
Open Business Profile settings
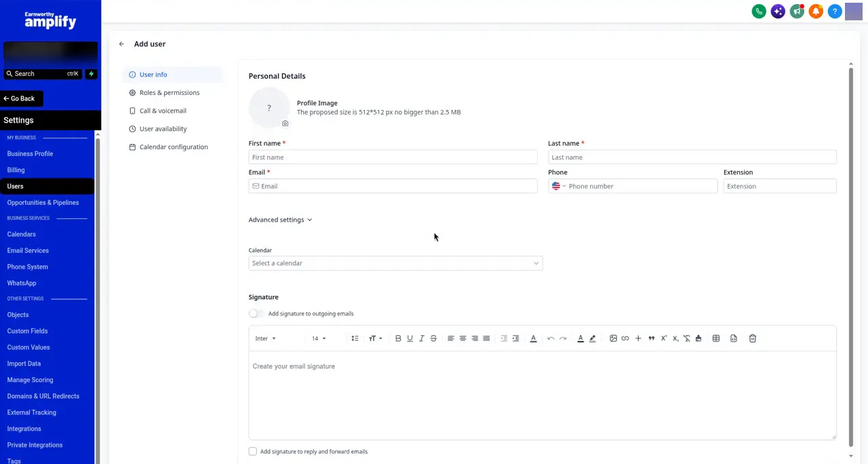[30, 154]
